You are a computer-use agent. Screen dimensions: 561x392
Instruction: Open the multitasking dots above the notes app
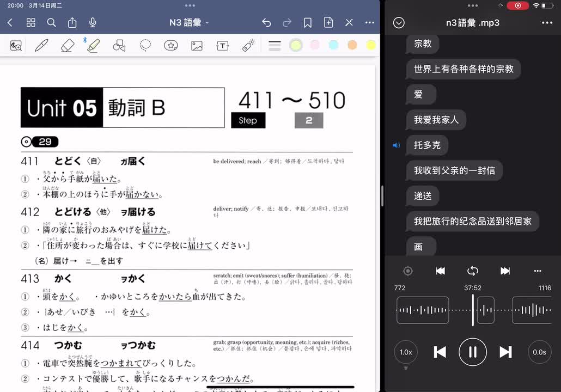pos(190,5)
